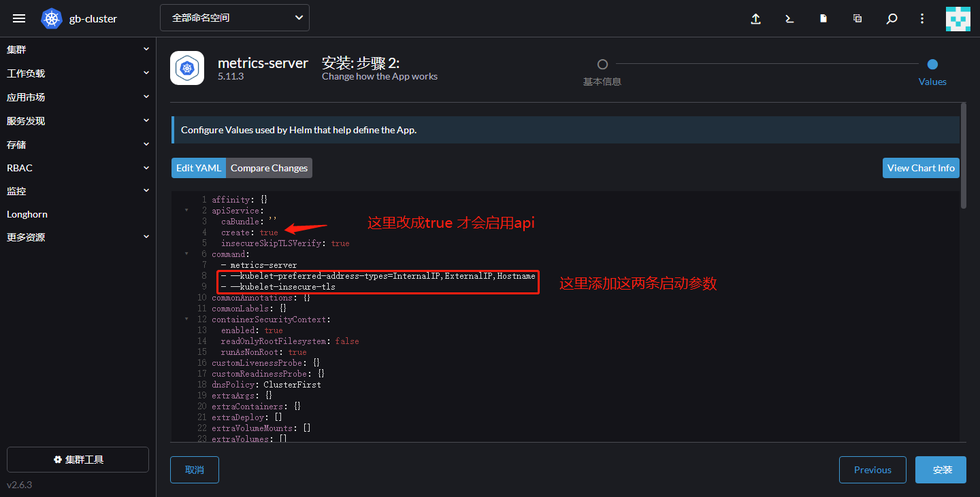Open the hamburger navigation menu
This screenshot has height=497, width=980.
tap(19, 18)
